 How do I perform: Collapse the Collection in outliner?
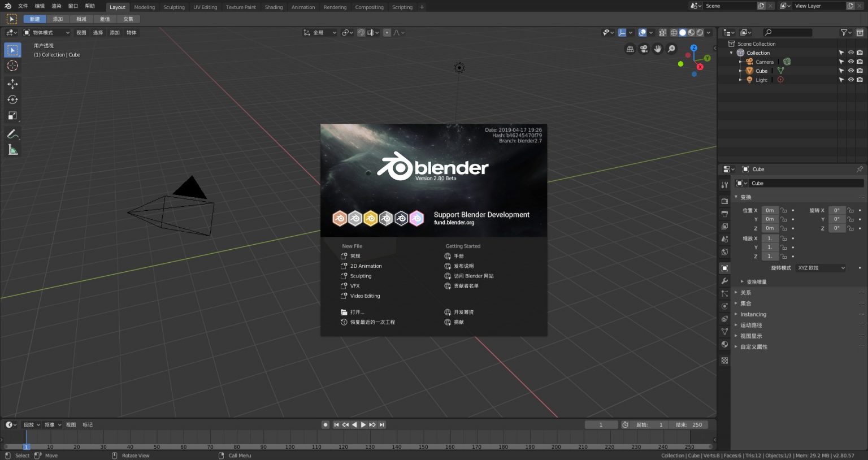click(731, 53)
